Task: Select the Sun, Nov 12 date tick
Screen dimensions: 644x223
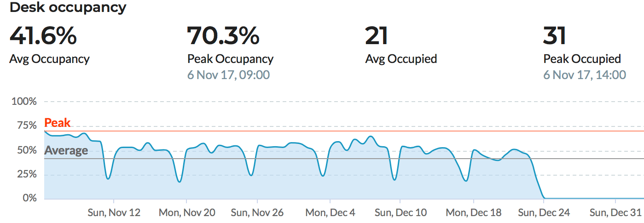Action: (x=114, y=213)
